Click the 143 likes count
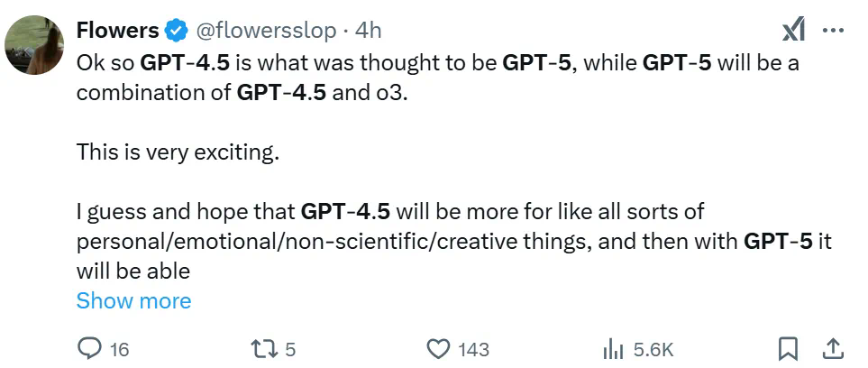The width and height of the screenshot is (868, 368). click(473, 350)
